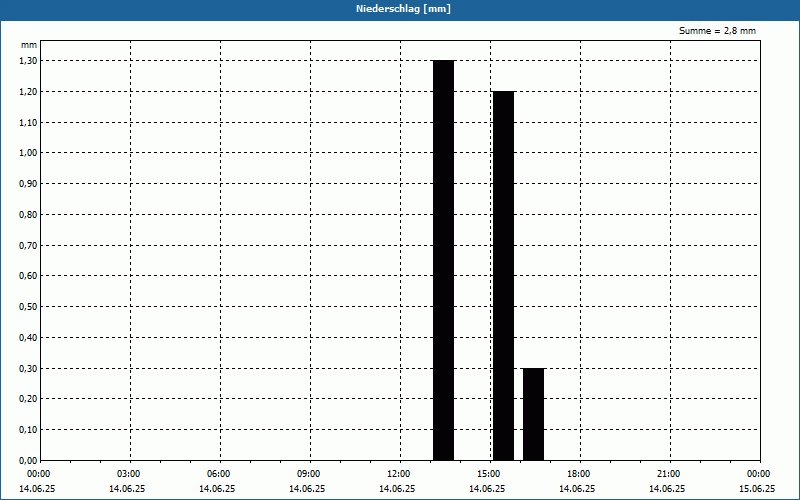Click the 1,30 mm precipitation bar
Image resolution: width=800 pixels, height=500 pixels.
pos(443,260)
